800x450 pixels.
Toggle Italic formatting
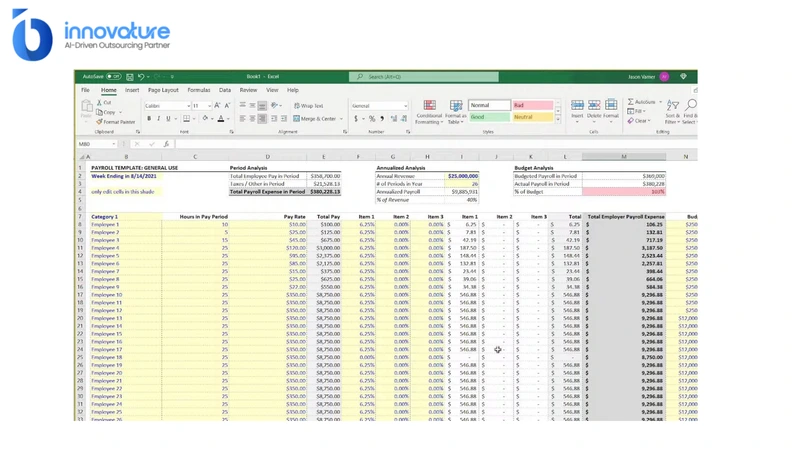pos(158,119)
